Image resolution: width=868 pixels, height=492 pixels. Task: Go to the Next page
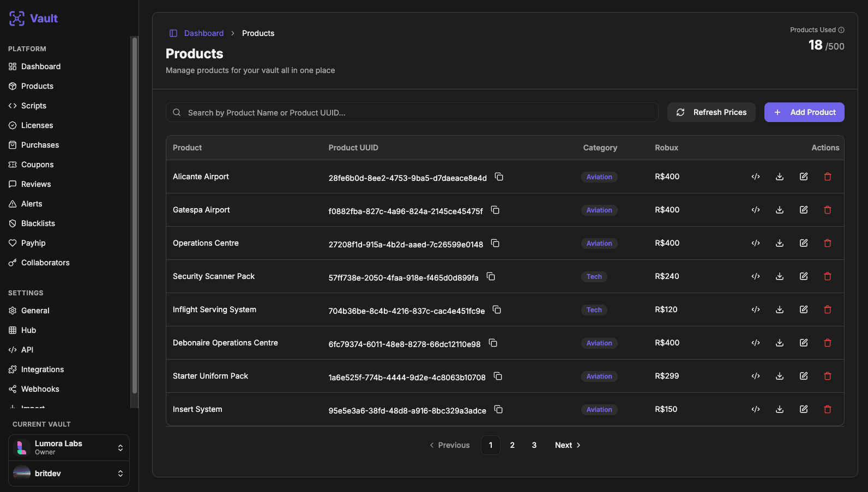(568, 445)
